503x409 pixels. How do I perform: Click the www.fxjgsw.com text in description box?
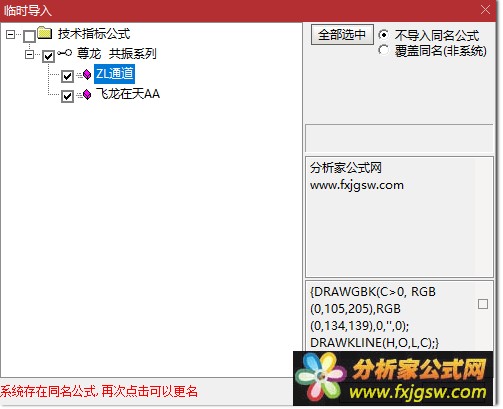(x=357, y=185)
